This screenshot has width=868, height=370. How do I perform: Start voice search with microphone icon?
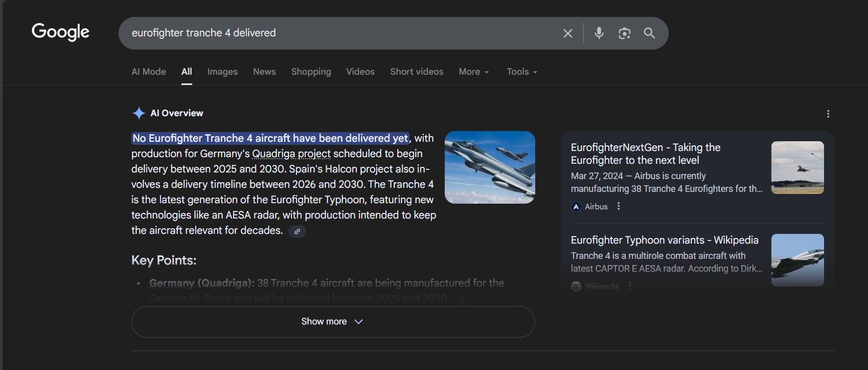tap(599, 33)
